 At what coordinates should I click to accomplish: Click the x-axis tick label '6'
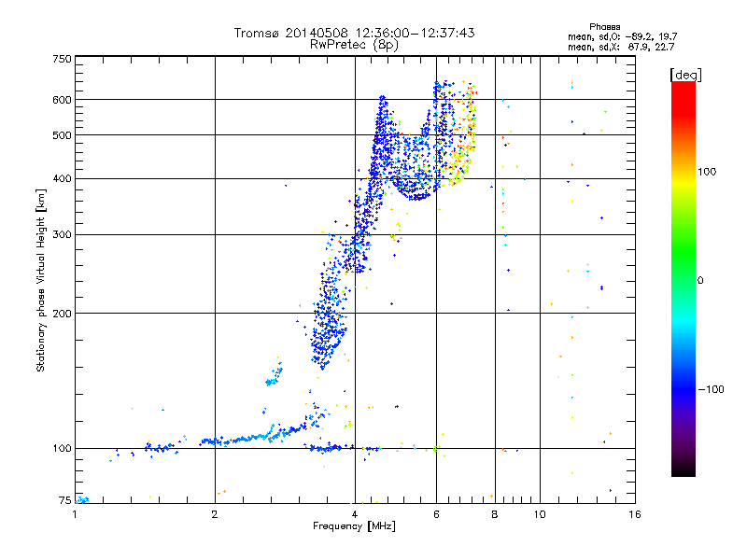[x=436, y=514]
